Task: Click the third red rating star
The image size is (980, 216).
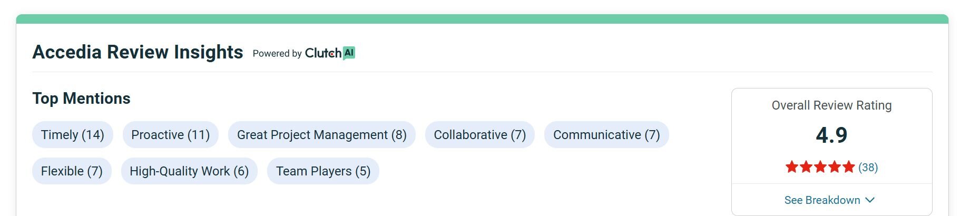Action: click(x=820, y=168)
